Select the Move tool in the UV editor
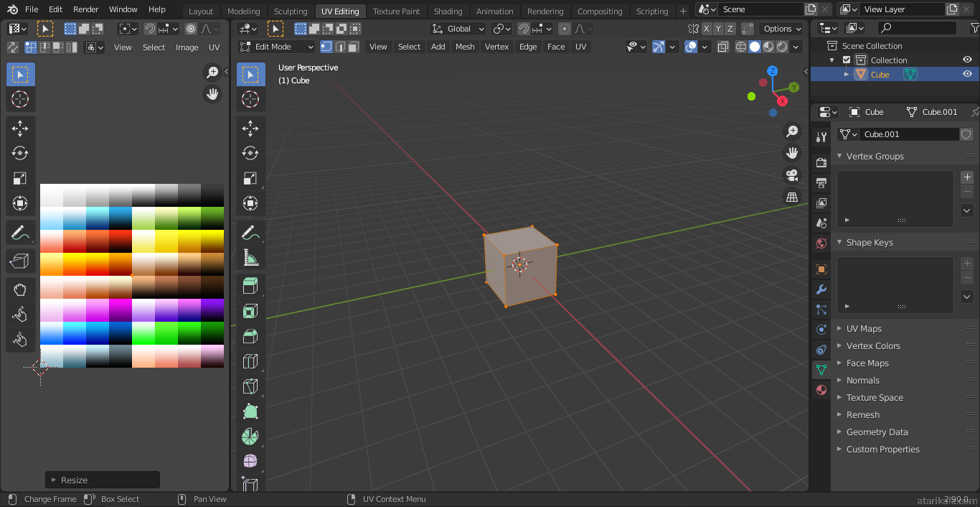The image size is (980, 507). pos(20,129)
